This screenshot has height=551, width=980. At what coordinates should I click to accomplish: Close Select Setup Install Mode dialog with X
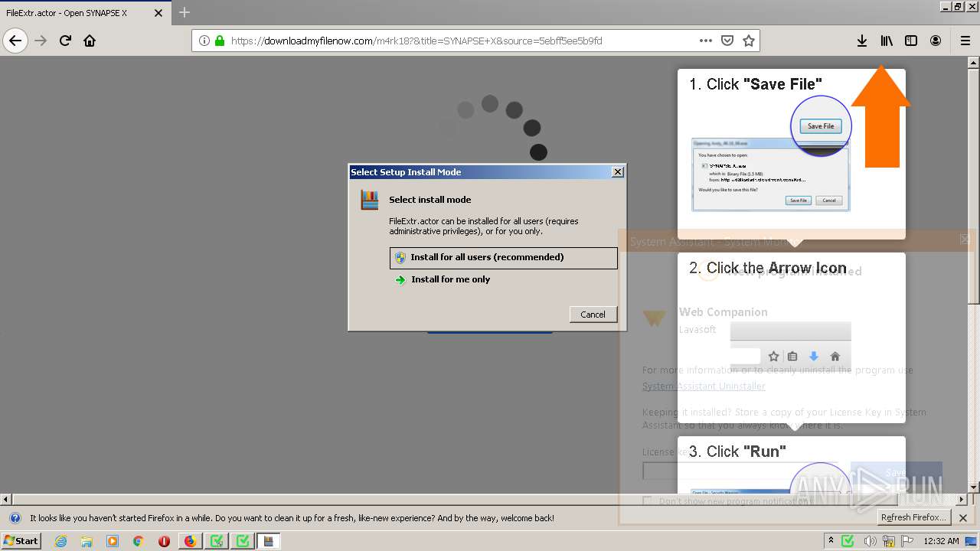pyautogui.click(x=617, y=172)
